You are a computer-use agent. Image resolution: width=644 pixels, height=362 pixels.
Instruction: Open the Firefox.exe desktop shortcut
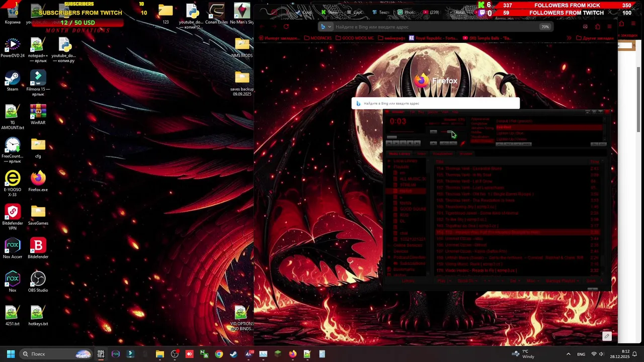tap(38, 182)
